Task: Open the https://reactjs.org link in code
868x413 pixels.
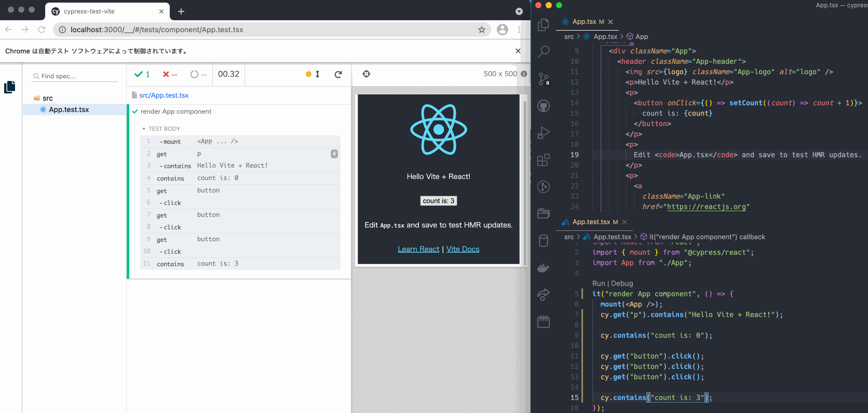Action: [x=706, y=206]
